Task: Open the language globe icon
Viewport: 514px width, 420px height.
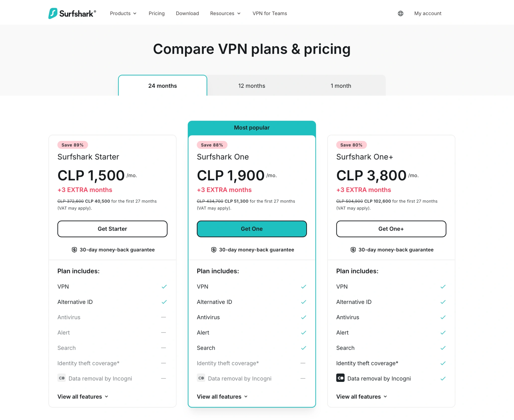Action: [x=401, y=14]
